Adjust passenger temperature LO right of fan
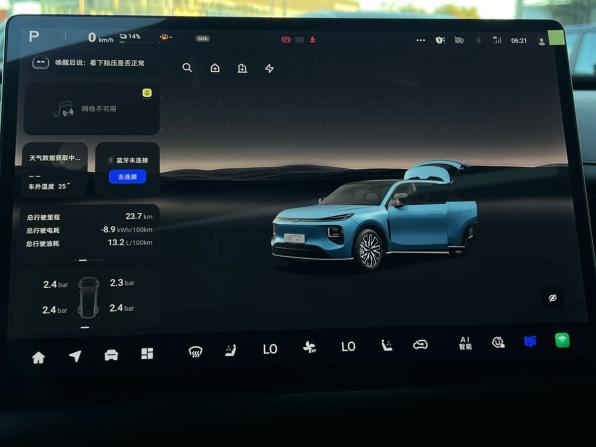Image resolution: width=596 pixels, height=447 pixels. pos(348,346)
